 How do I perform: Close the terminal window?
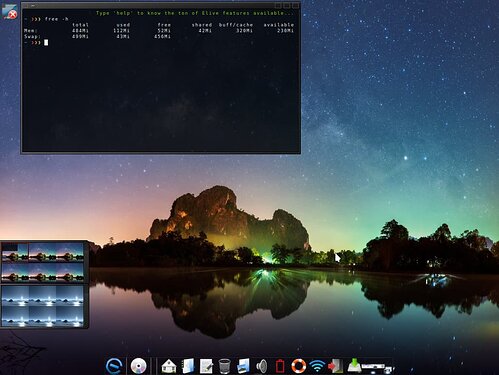tap(295, 6)
